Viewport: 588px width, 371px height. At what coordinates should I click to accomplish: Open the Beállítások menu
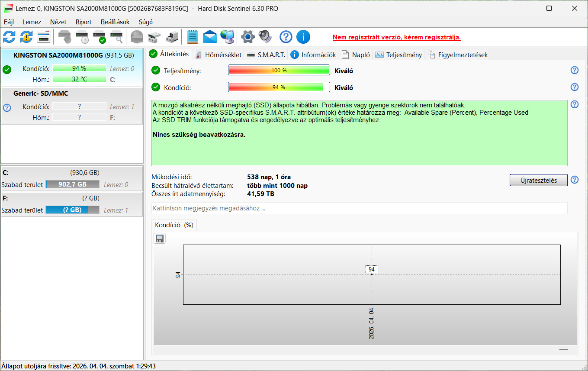[x=115, y=22]
